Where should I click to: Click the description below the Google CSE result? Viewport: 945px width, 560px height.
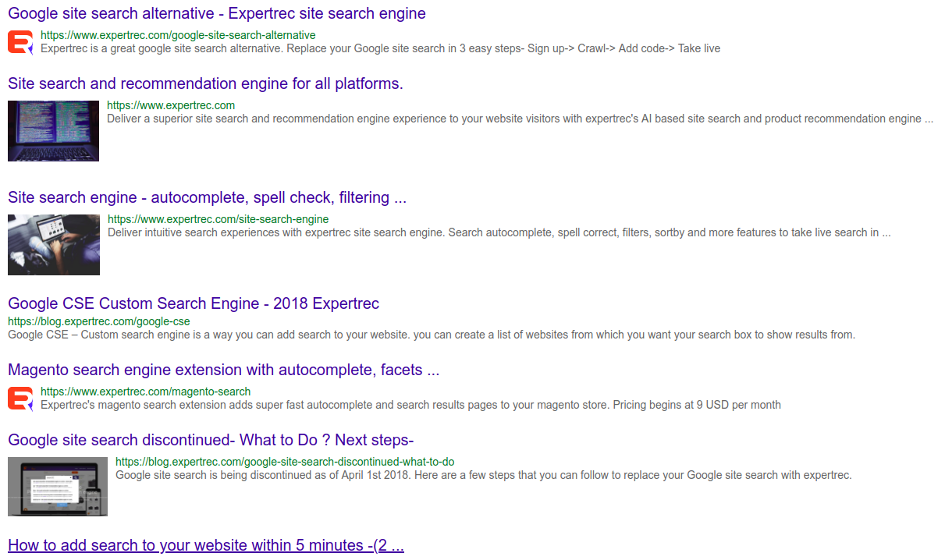pos(432,335)
